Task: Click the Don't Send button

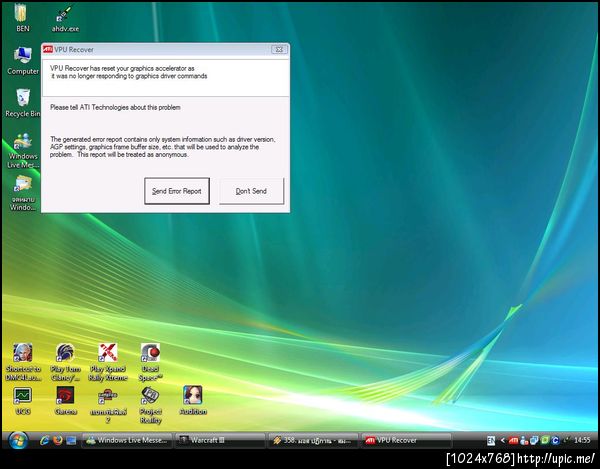Action: coord(251,191)
